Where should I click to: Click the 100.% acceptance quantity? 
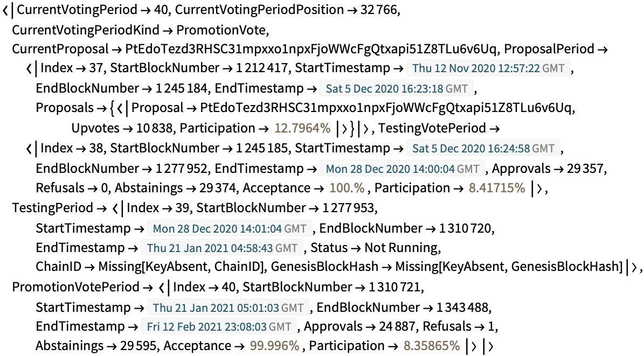pyautogui.click(x=347, y=188)
